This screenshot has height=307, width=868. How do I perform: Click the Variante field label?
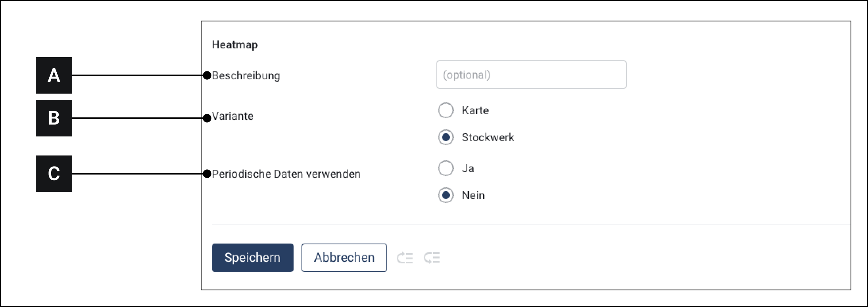(232, 116)
